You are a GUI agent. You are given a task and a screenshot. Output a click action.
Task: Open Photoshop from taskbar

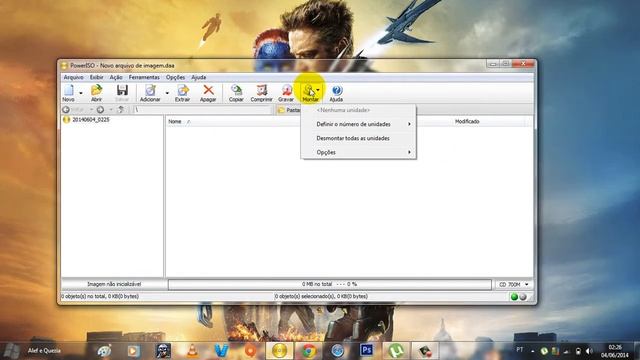(x=367, y=351)
